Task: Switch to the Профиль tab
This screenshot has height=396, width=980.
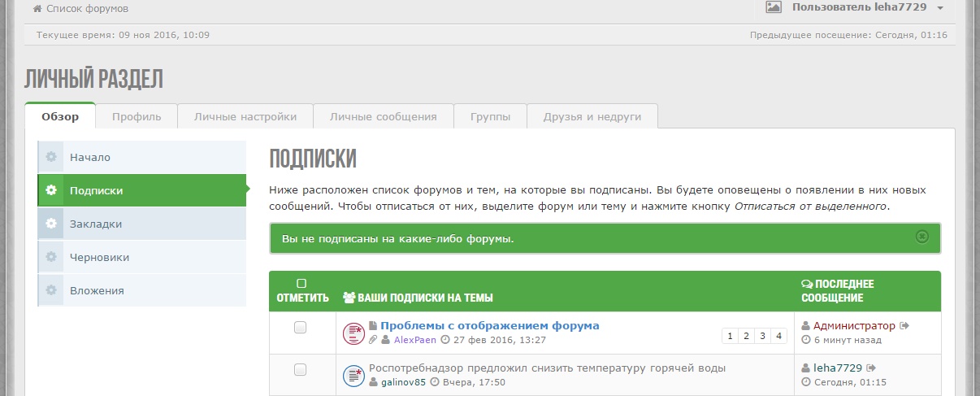Action: click(137, 116)
